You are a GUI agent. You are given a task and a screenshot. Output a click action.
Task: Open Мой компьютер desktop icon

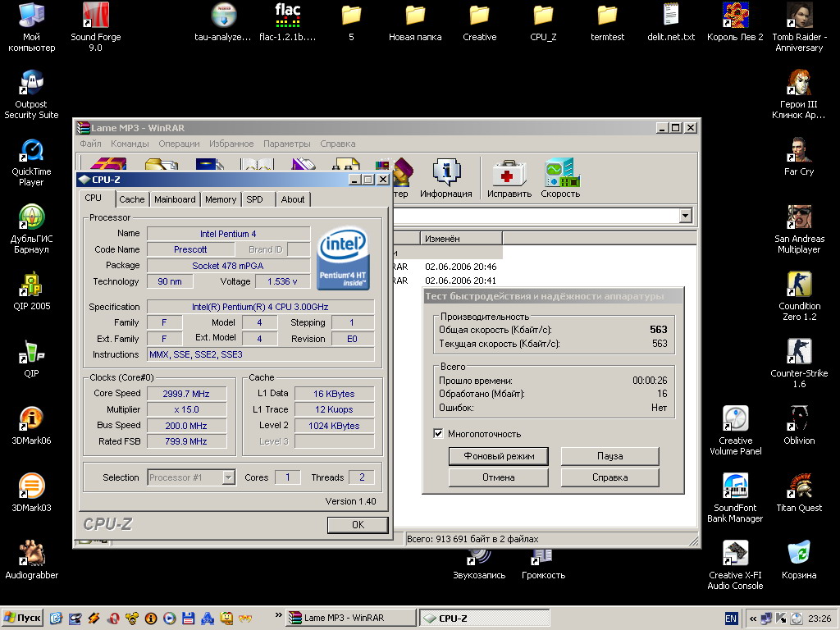click(32, 27)
